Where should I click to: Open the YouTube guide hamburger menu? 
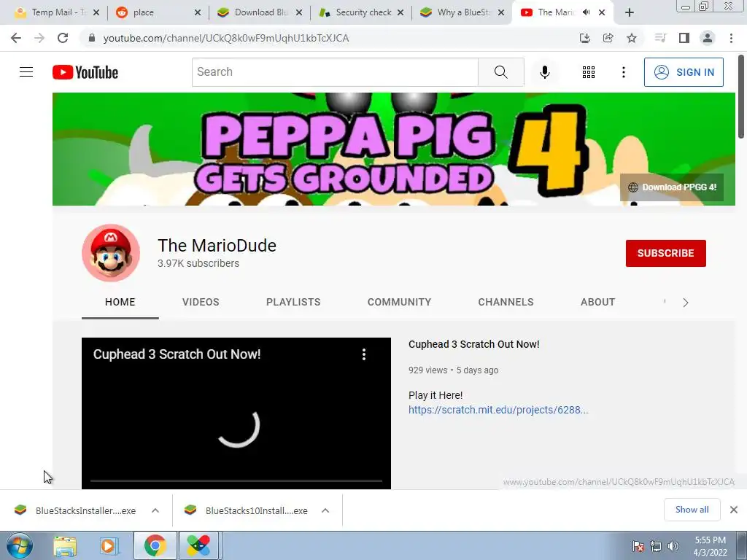point(26,72)
